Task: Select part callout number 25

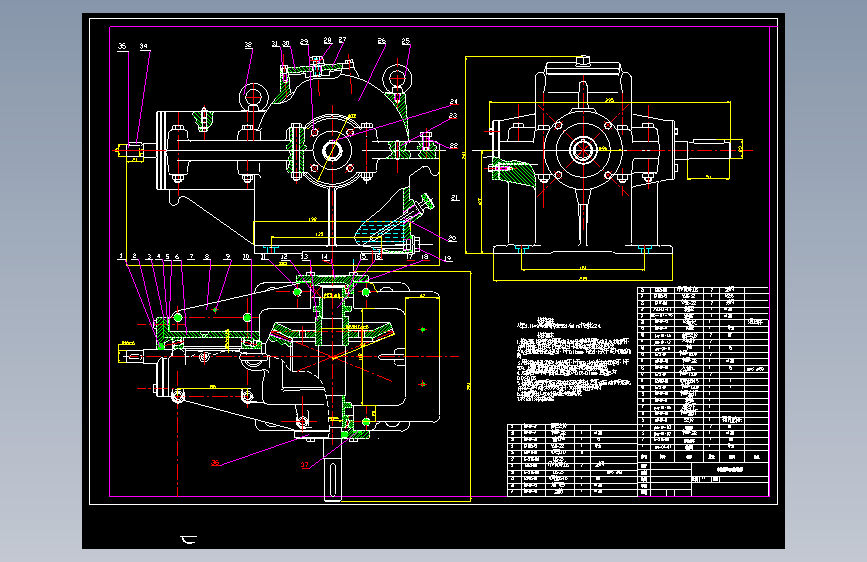Action: (x=406, y=41)
